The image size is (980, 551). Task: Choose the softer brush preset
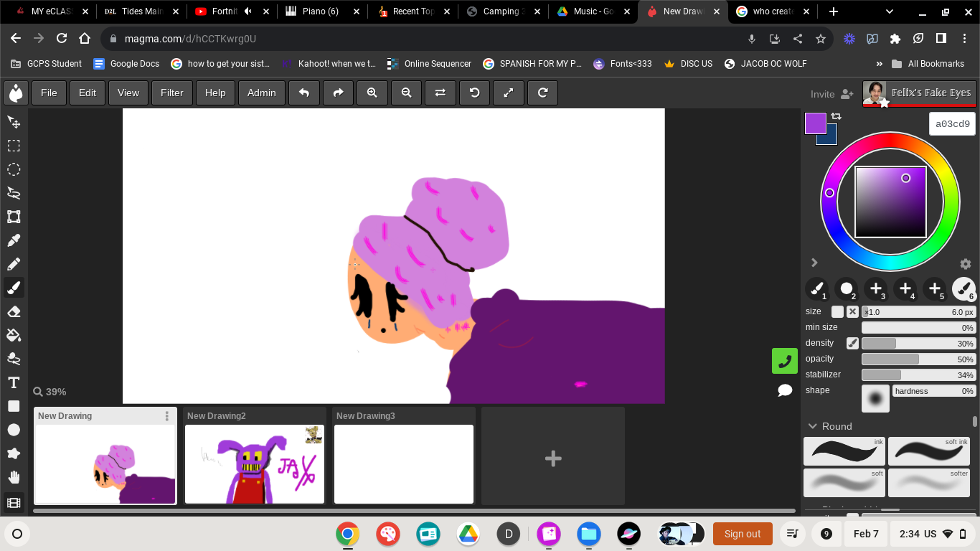(x=929, y=483)
